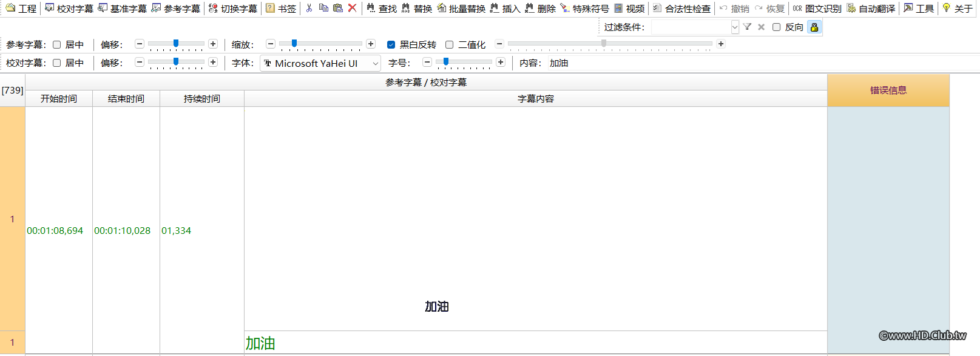980x356 pixels.
Task: Click the 字幕内容 column header
Action: pyautogui.click(x=536, y=98)
